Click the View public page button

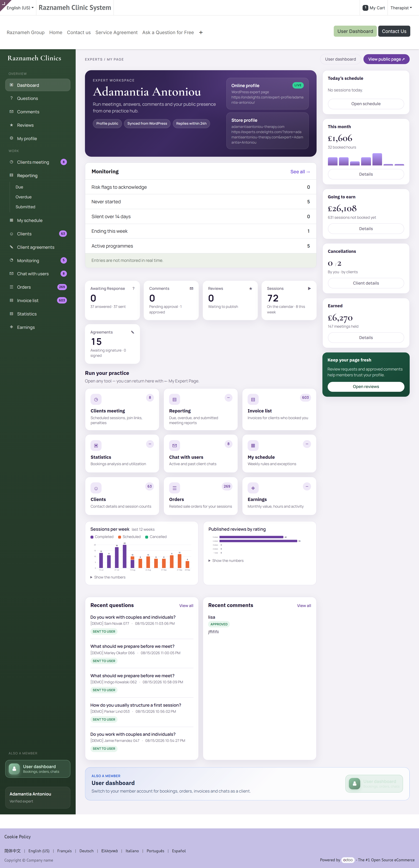point(386,59)
